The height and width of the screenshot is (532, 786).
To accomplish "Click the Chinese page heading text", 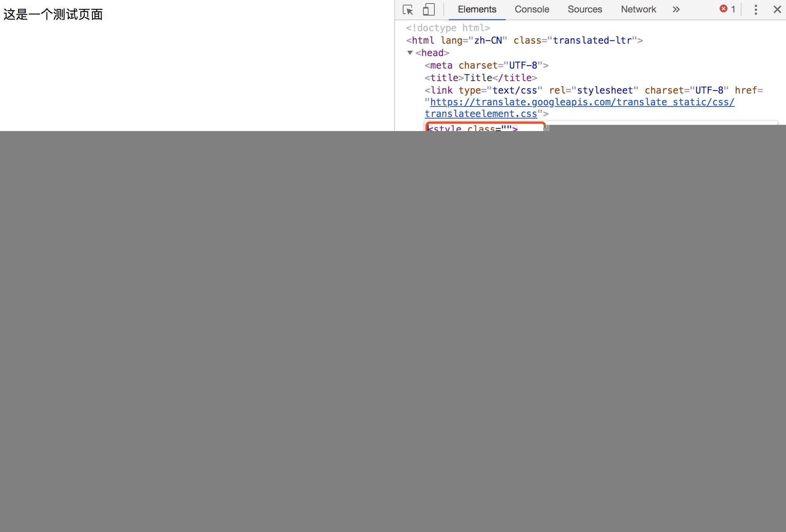I will (53, 14).
